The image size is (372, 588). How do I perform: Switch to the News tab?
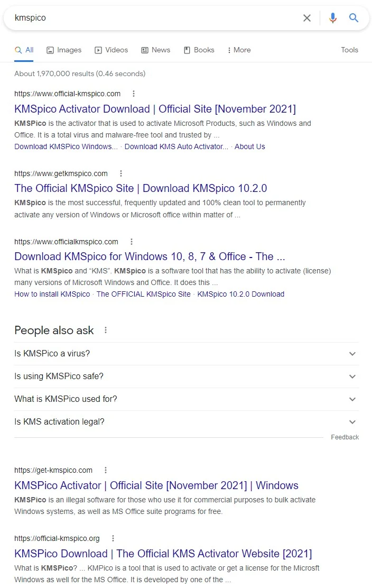tap(155, 50)
